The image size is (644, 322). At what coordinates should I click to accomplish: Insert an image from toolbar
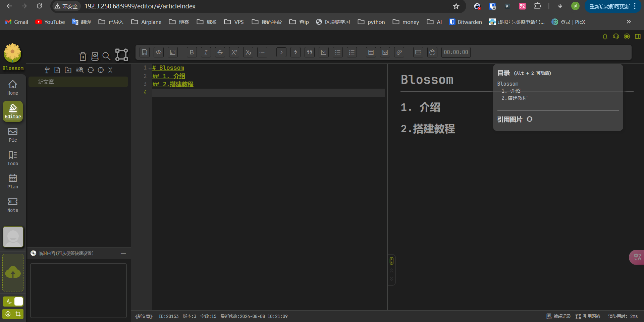[385, 52]
